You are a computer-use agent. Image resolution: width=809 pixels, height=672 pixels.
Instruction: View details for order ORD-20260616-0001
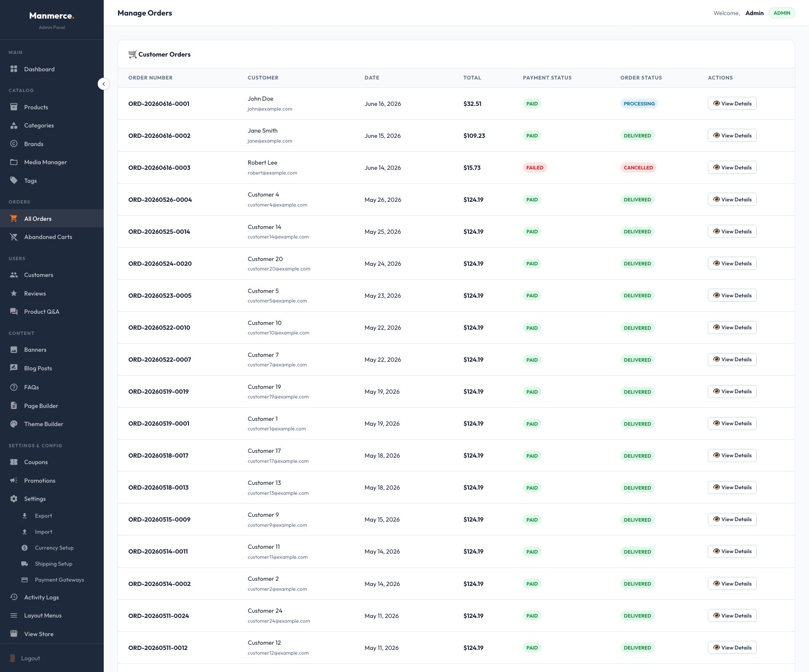(732, 103)
